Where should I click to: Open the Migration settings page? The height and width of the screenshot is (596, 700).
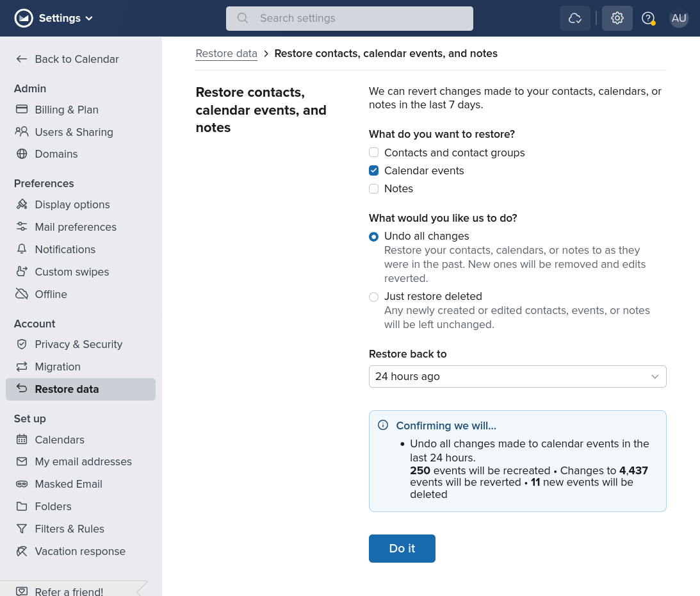[58, 367]
